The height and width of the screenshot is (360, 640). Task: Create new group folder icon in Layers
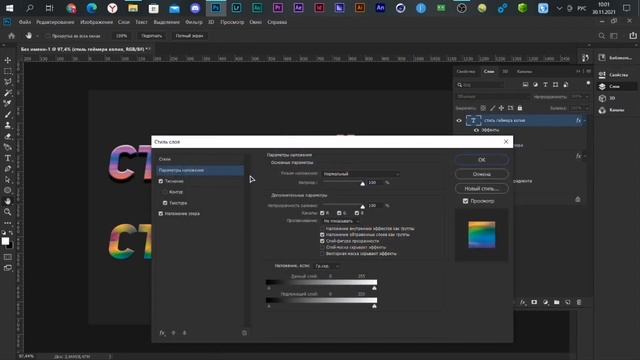point(557,302)
